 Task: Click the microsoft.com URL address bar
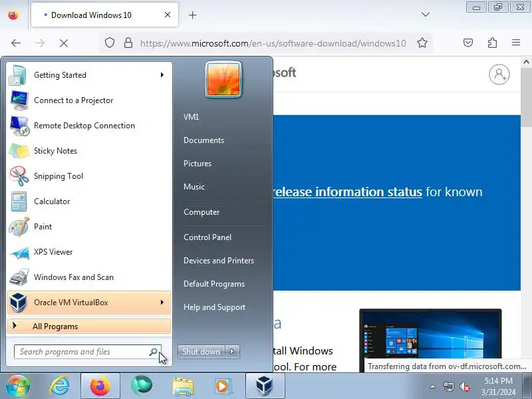coord(273,43)
